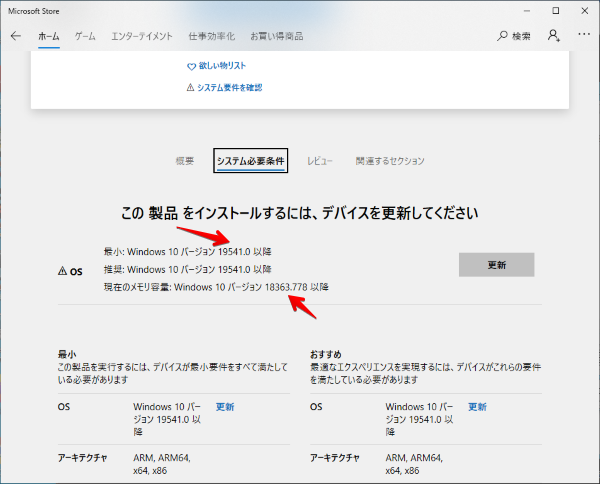Go back with the back arrow
The image size is (600, 484).
[16, 36]
